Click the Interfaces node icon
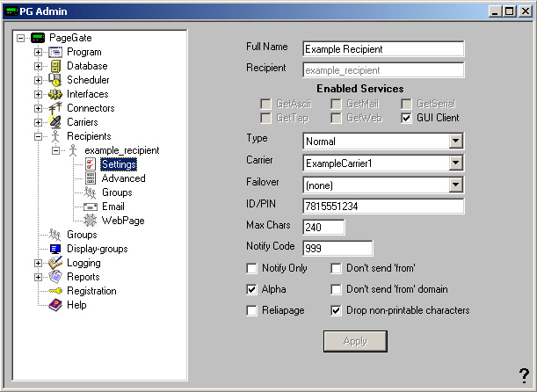 tap(55, 94)
